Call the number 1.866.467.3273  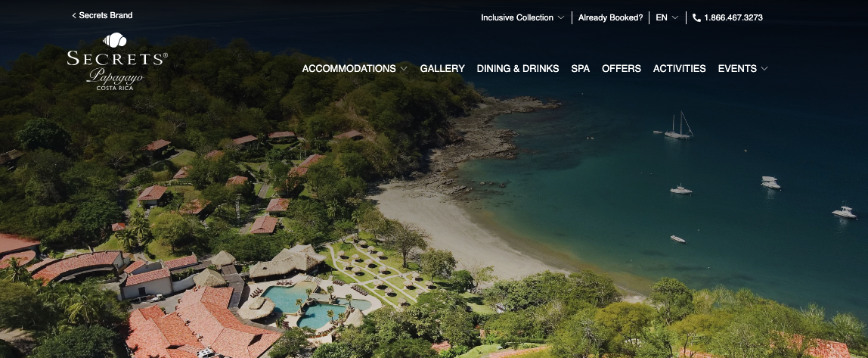coord(733,17)
